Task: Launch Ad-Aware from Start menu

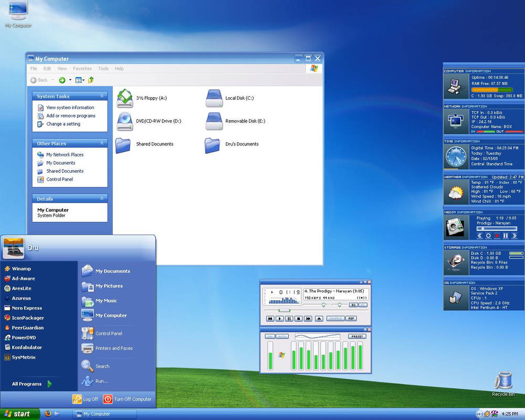Action: click(x=19, y=278)
